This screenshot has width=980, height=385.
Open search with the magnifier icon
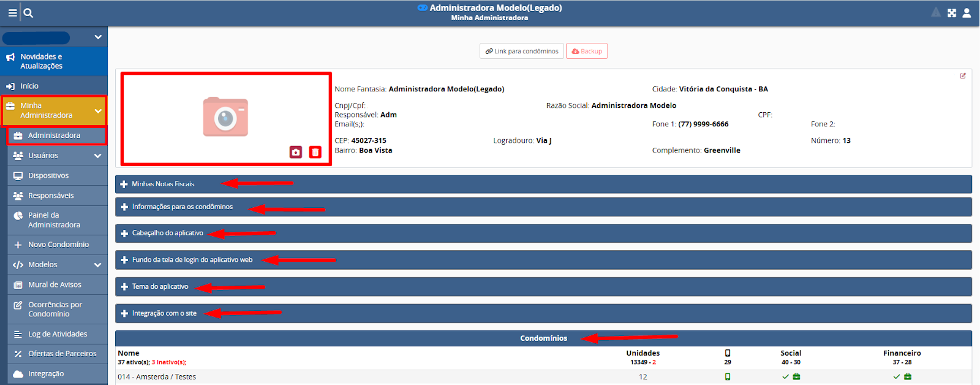coord(29,13)
